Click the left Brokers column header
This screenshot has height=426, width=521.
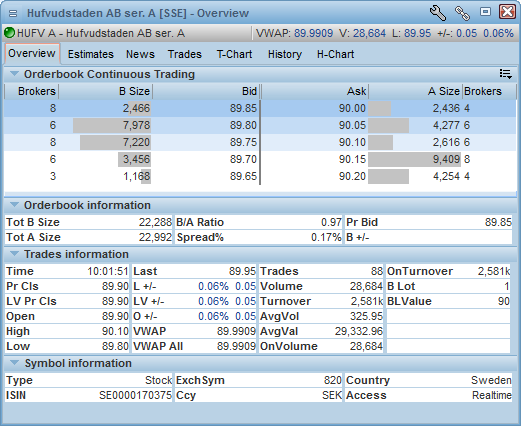32,91
